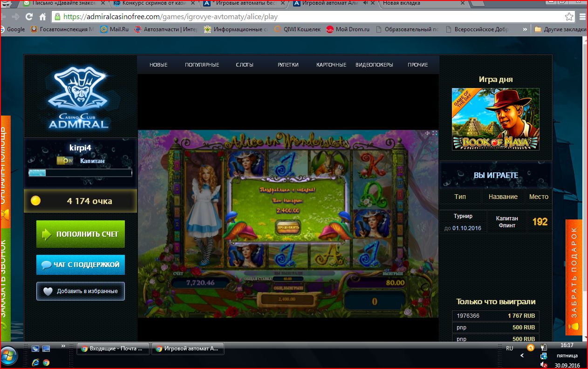This screenshot has width=588, height=369.
Task: Open the КАРТОЧНЫЕ menu item
Action: [x=331, y=65]
